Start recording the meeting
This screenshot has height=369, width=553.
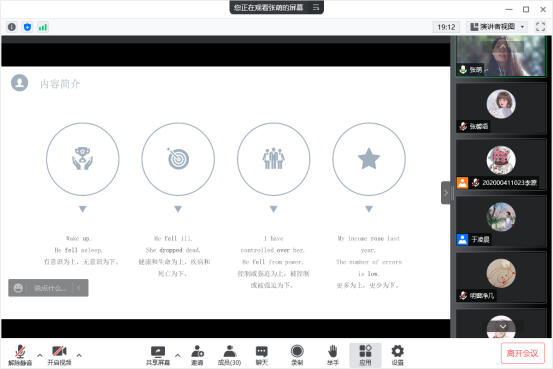297,355
